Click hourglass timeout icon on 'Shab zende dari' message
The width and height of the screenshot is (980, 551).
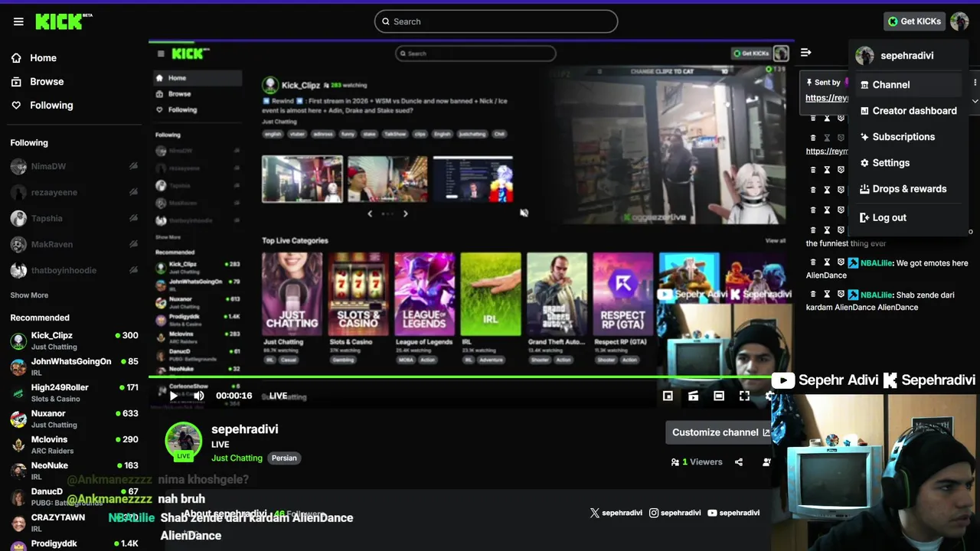(827, 294)
